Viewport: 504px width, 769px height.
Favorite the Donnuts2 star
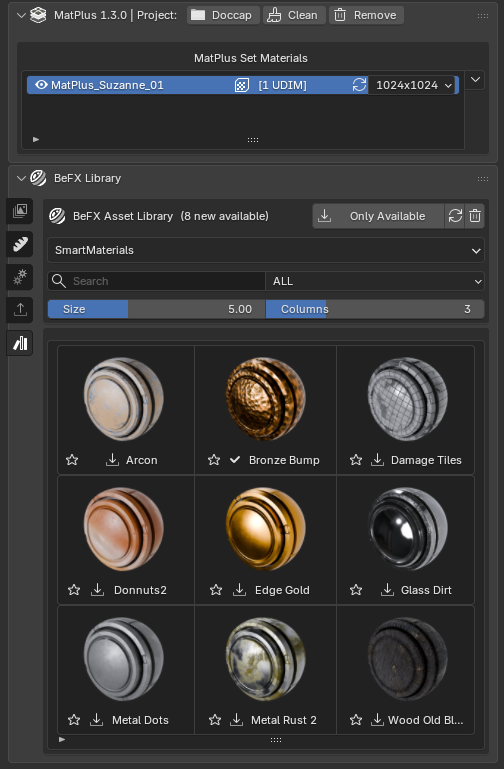(x=74, y=590)
